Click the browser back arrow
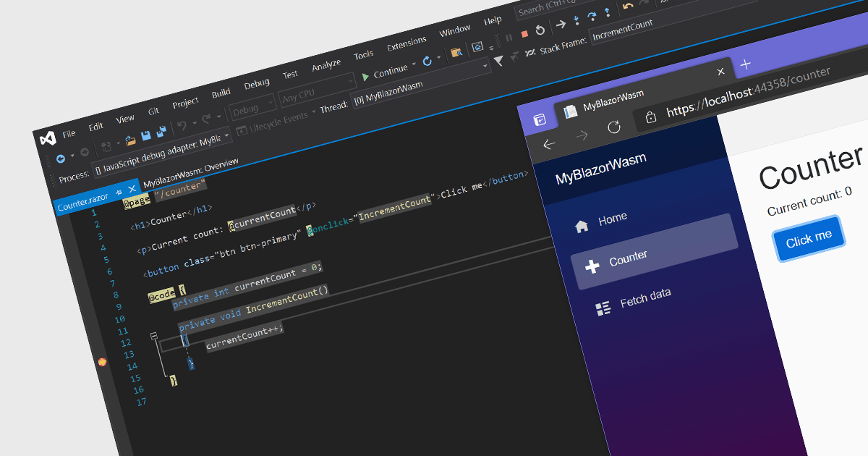868x456 pixels. (x=549, y=143)
